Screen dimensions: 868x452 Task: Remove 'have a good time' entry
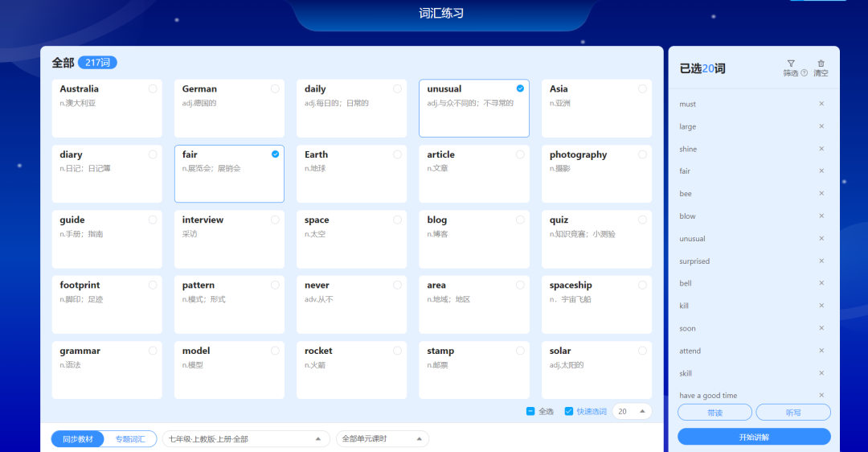tap(821, 396)
